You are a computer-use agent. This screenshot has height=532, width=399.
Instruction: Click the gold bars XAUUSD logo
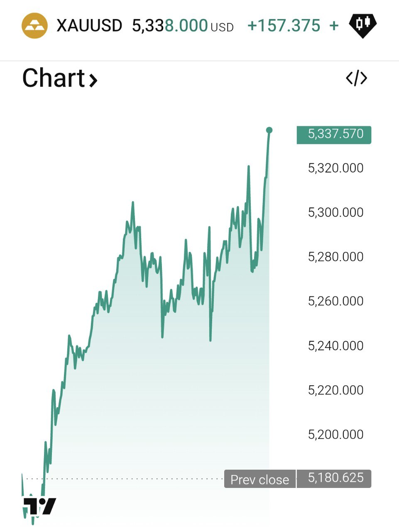(x=34, y=26)
